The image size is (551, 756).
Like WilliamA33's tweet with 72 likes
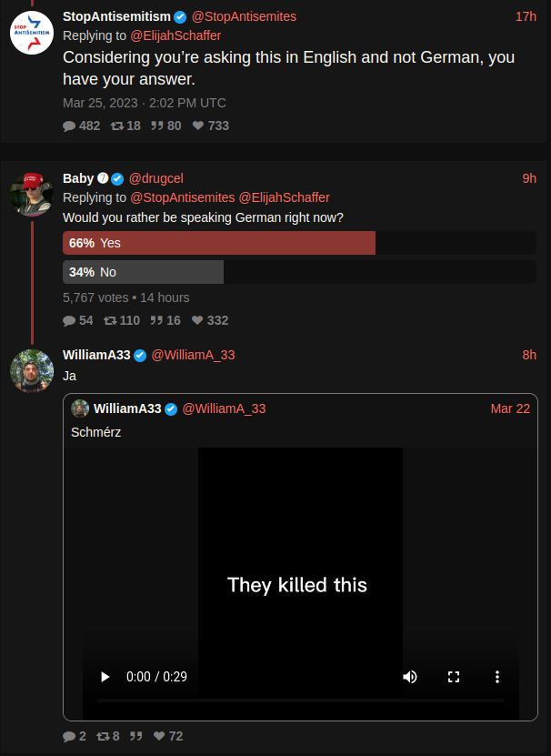click(159, 736)
